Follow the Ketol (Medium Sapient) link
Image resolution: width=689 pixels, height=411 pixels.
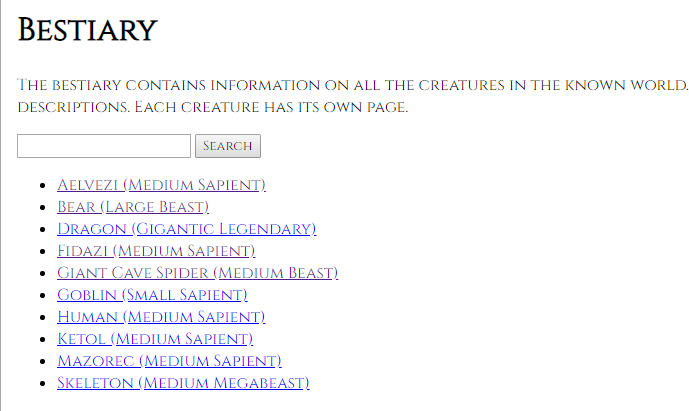click(x=155, y=338)
